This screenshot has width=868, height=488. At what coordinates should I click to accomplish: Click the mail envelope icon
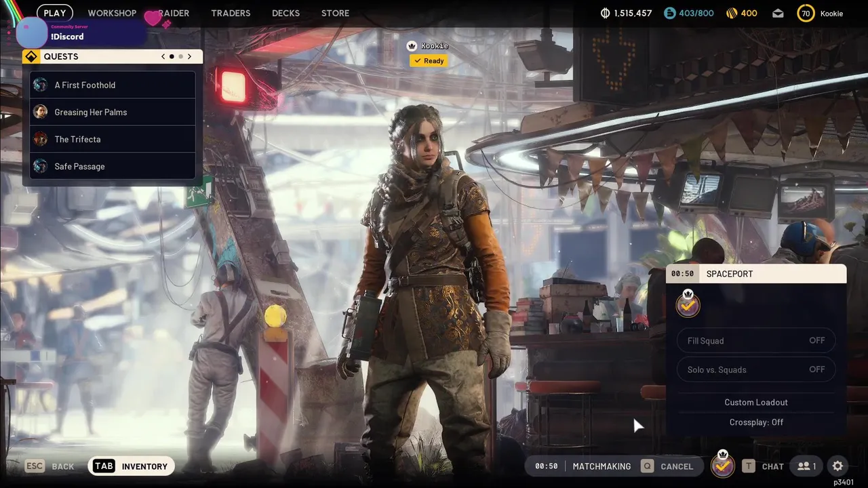coord(778,14)
